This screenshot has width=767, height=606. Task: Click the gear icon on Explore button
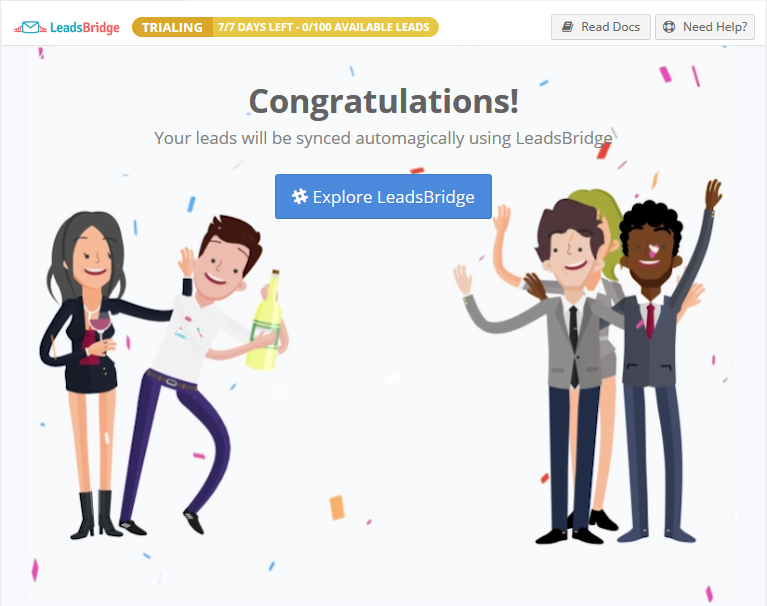point(299,196)
